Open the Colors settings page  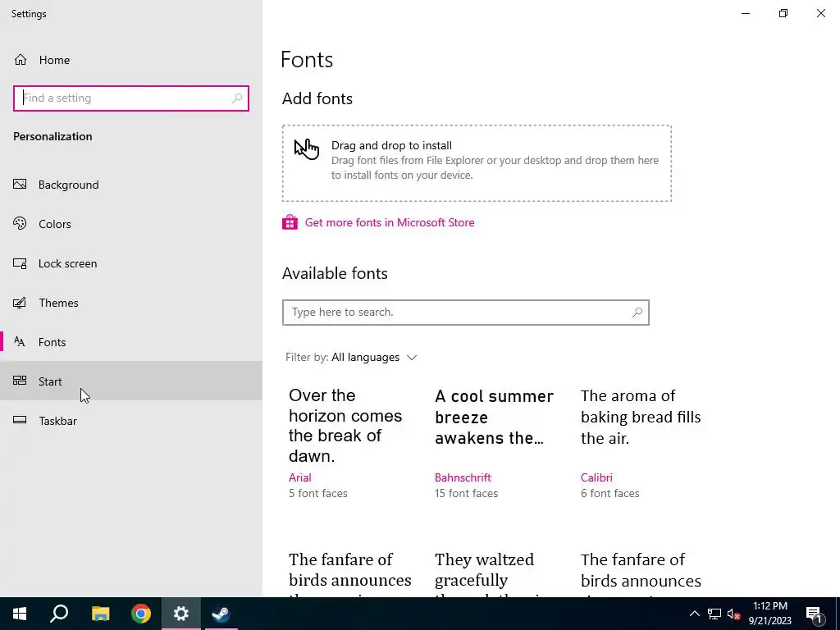[54, 224]
